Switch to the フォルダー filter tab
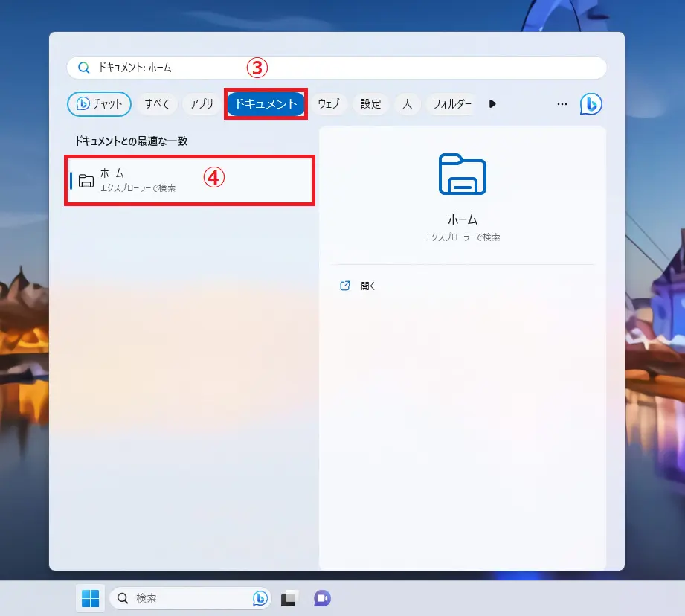Screen dimensions: 685x616 click(x=452, y=104)
